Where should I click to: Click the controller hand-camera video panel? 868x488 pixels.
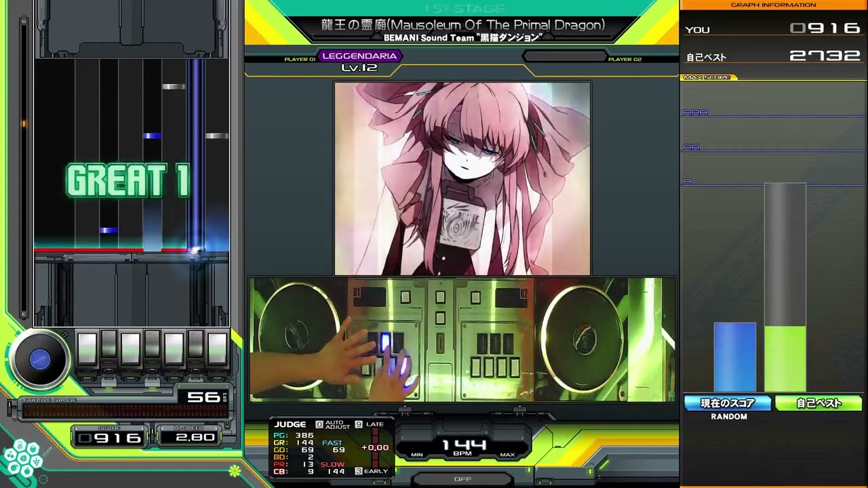(462, 340)
